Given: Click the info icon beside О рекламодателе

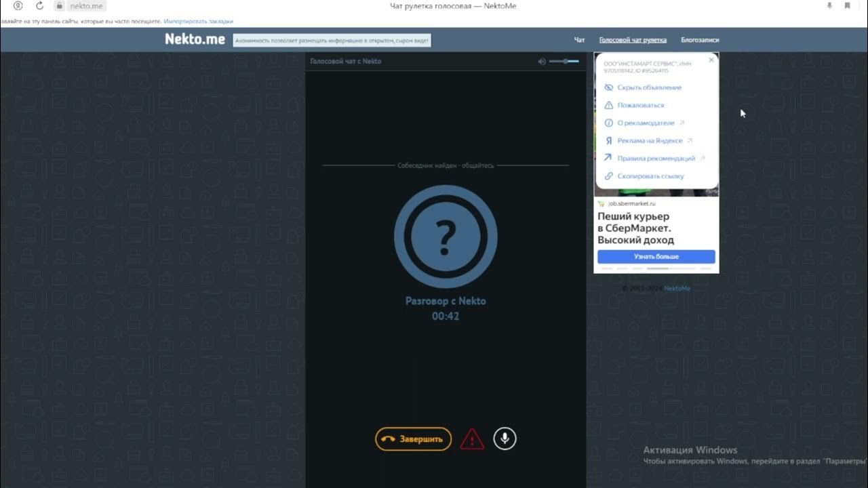Looking at the screenshot, I should [608, 123].
